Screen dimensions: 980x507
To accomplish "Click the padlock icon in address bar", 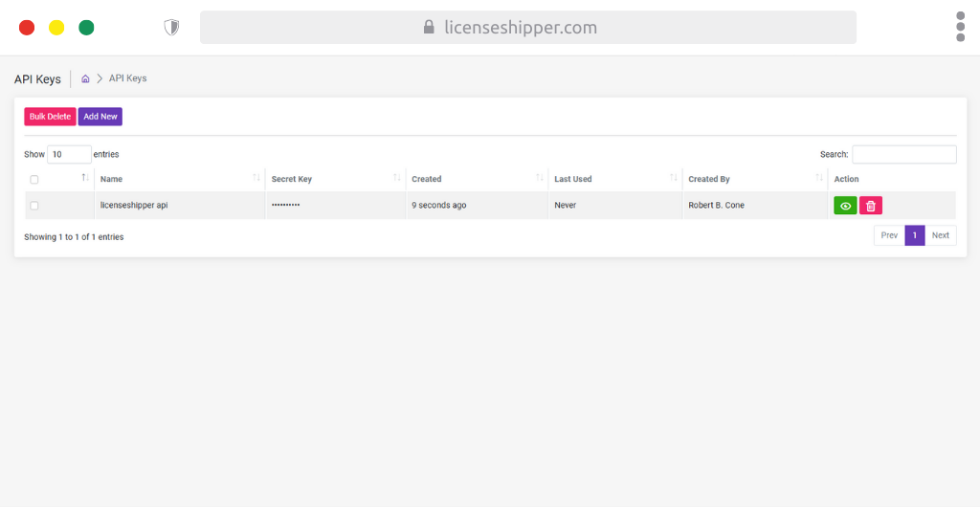I will tap(429, 27).
